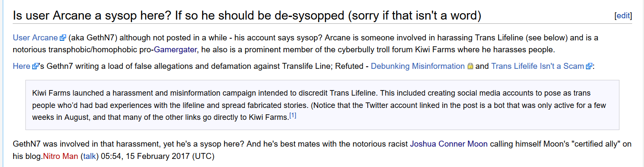This screenshot has height=167, width=644.
Task: Open the 'Here' link to Gethn7's post
Action: tap(22, 66)
